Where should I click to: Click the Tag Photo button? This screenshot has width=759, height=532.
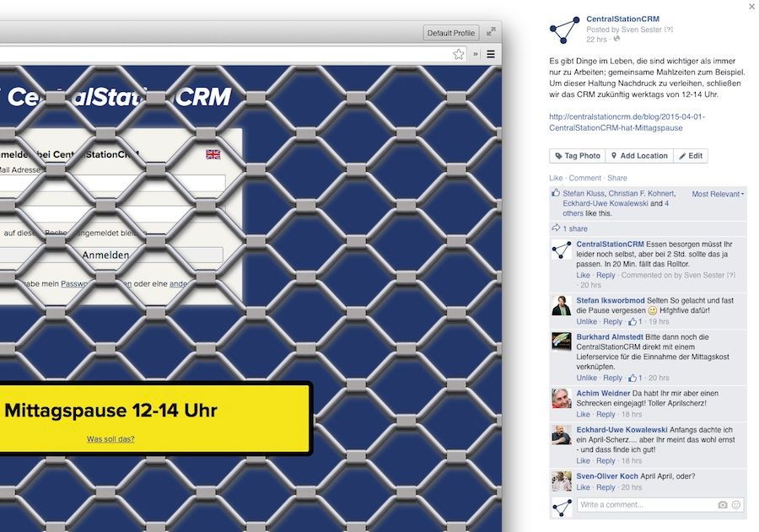click(x=577, y=156)
